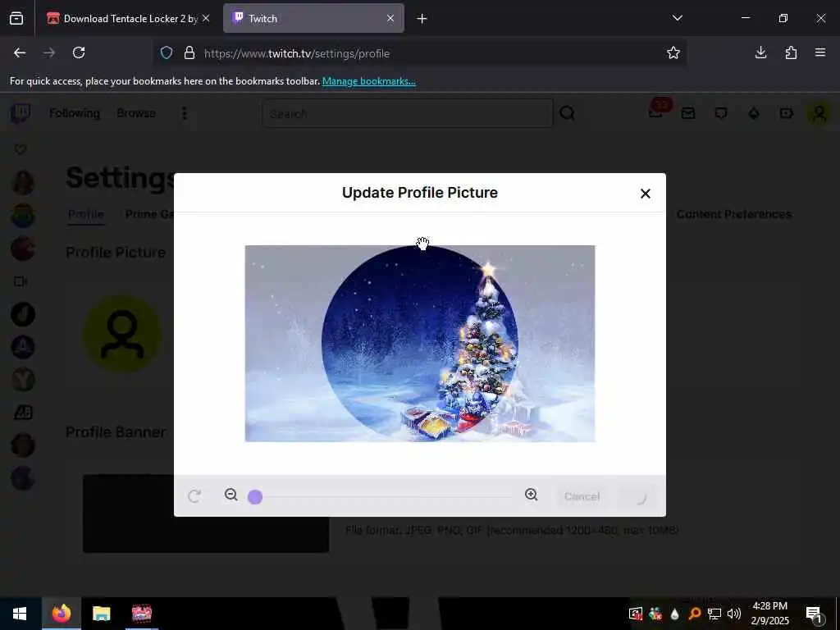
Task: Select the Profile settings tab
Action: [85, 214]
